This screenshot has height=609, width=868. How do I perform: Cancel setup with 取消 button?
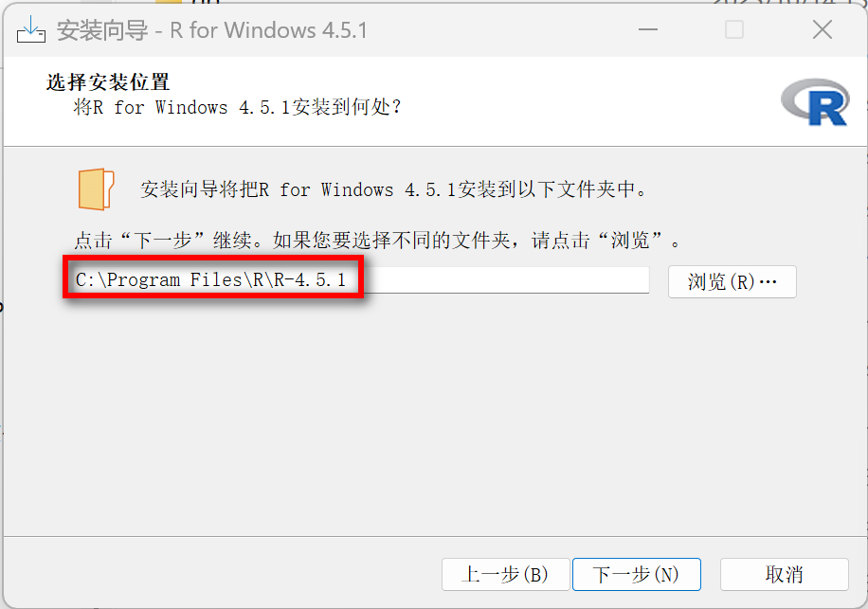tap(784, 574)
